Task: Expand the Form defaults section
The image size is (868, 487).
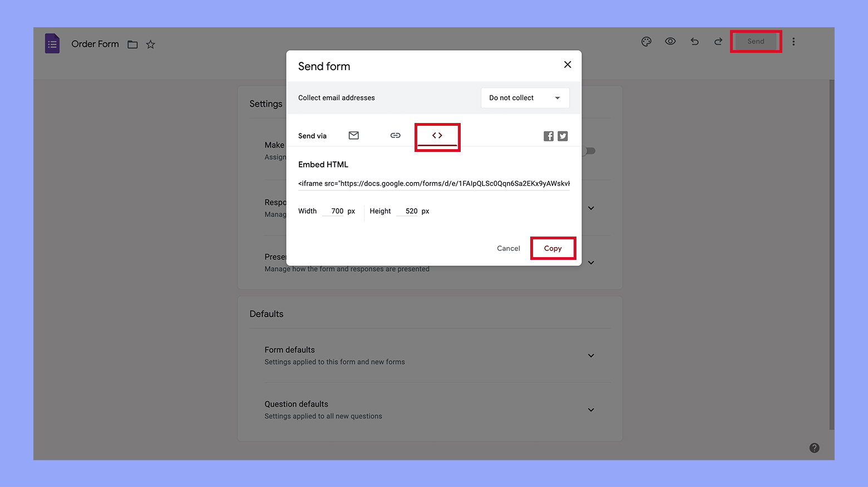Action: click(x=590, y=356)
